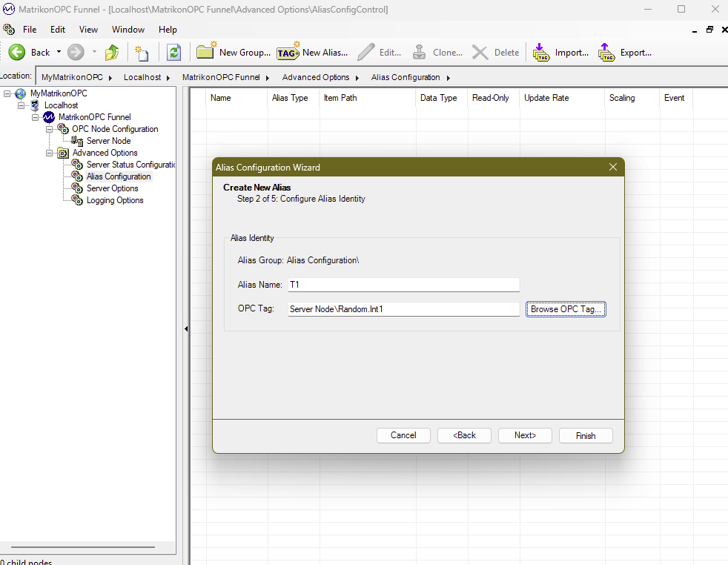Open the Window menu
728x565 pixels.
pyautogui.click(x=128, y=29)
